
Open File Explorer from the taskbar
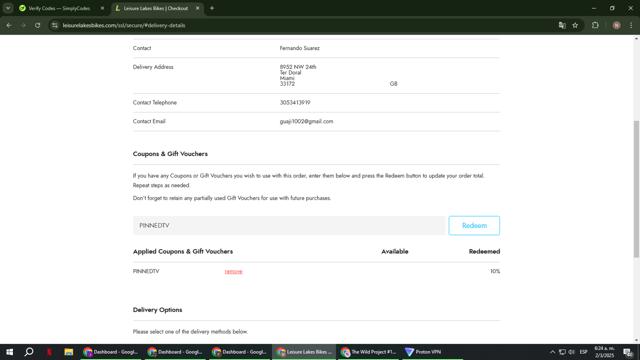[69, 352]
